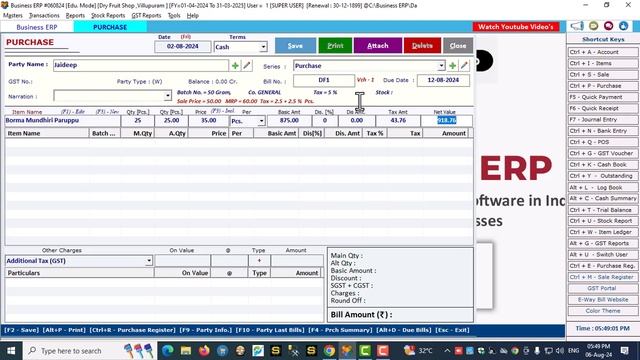640x360 pixels.
Task: Edit party with pencil icon beside Jaideep
Action: click(x=247, y=65)
